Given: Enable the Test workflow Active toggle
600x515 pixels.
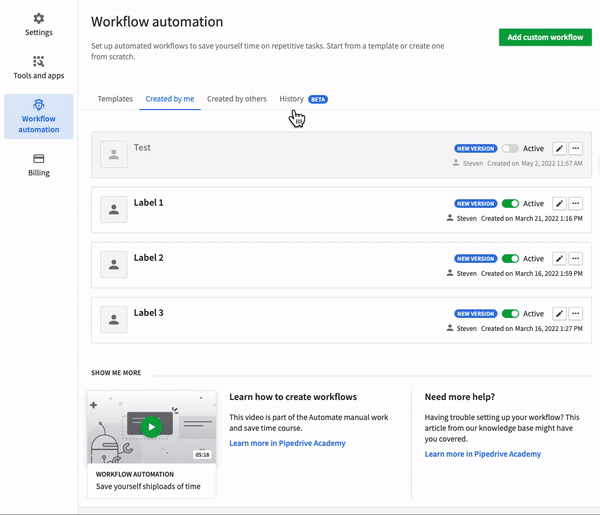Looking at the screenshot, I should (510, 148).
